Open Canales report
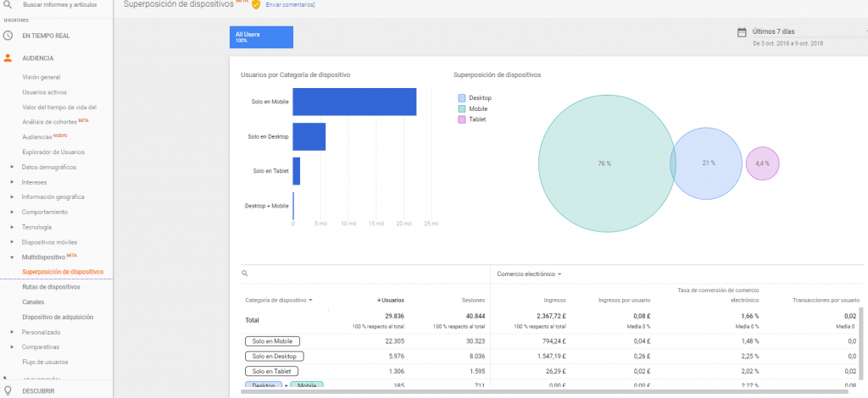 tap(33, 301)
